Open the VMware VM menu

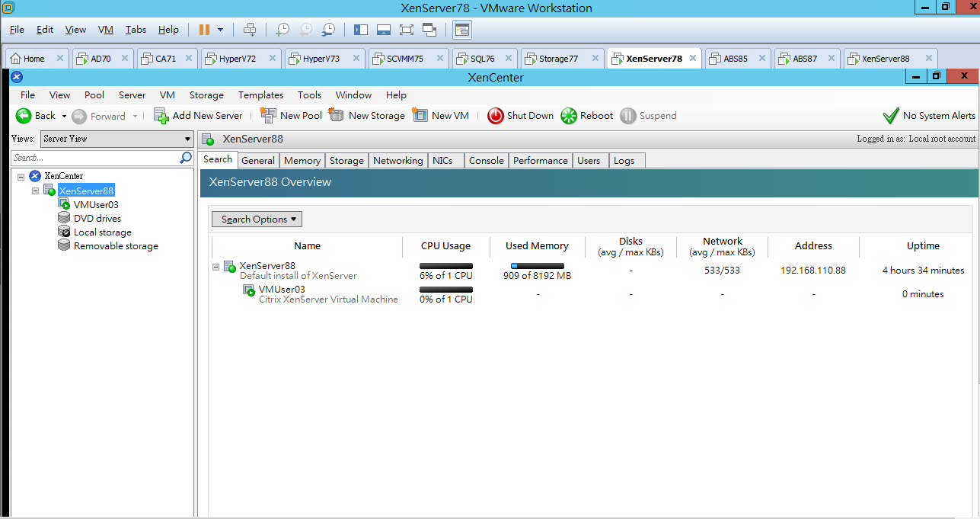click(106, 30)
